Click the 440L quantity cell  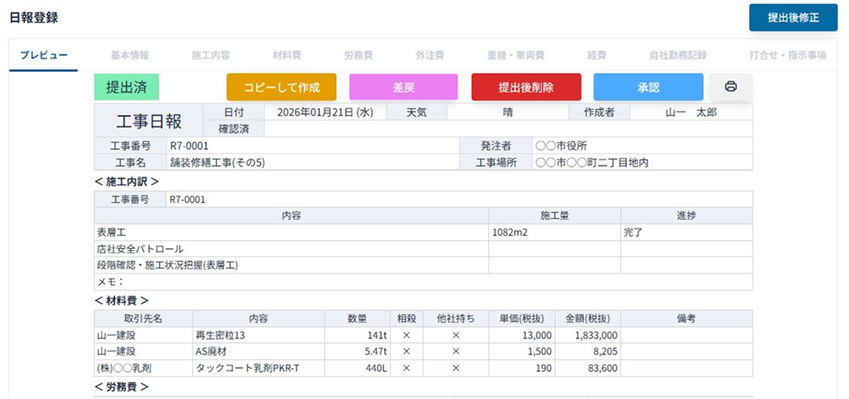(x=357, y=368)
